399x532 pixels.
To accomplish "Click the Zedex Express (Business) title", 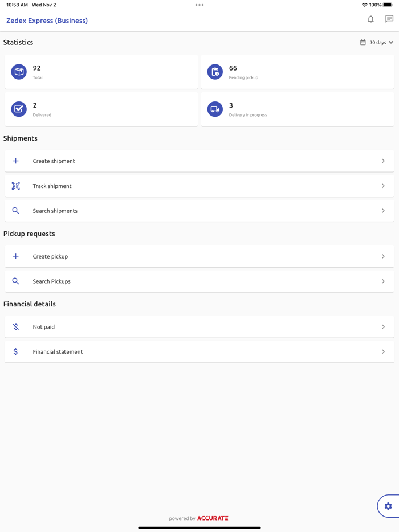I will 47,21.
